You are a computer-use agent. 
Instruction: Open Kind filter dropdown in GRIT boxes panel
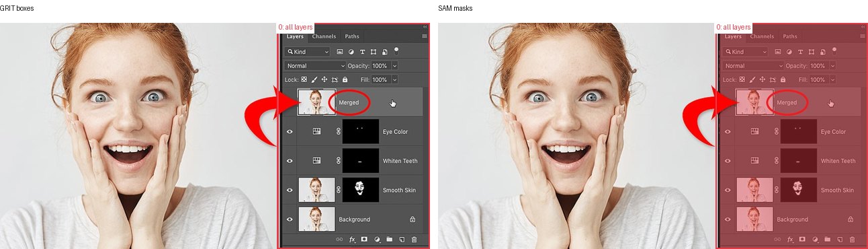(x=308, y=52)
